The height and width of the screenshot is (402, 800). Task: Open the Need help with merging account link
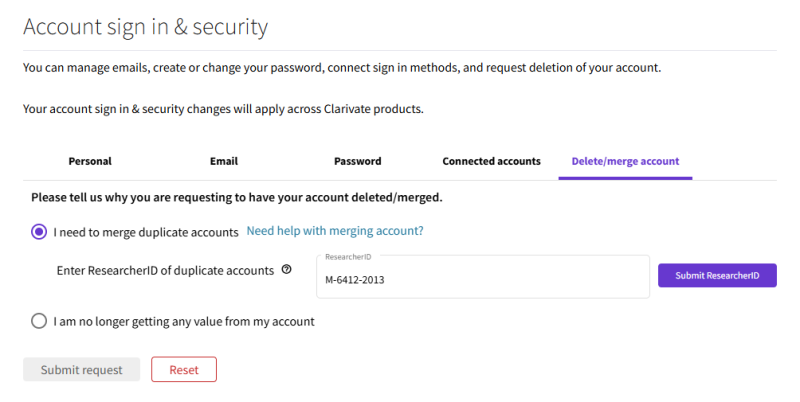[335, 231]
